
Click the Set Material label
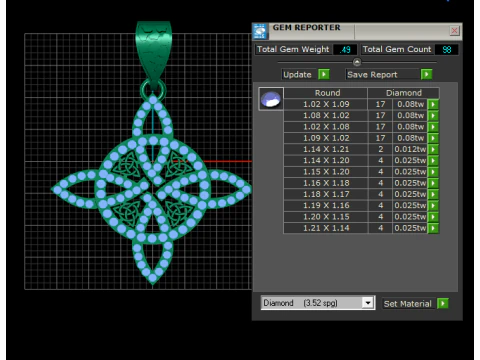coord(407,304)
